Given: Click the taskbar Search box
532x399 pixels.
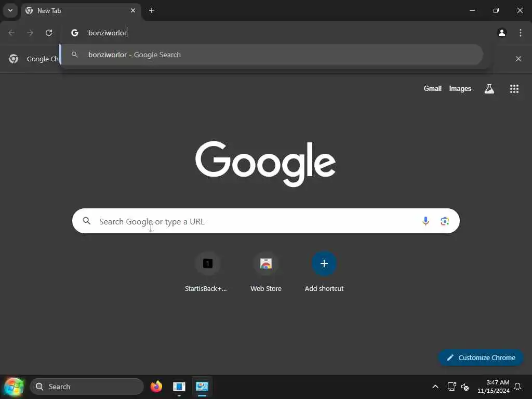Looking at the screenshot, I should [87, 387].
